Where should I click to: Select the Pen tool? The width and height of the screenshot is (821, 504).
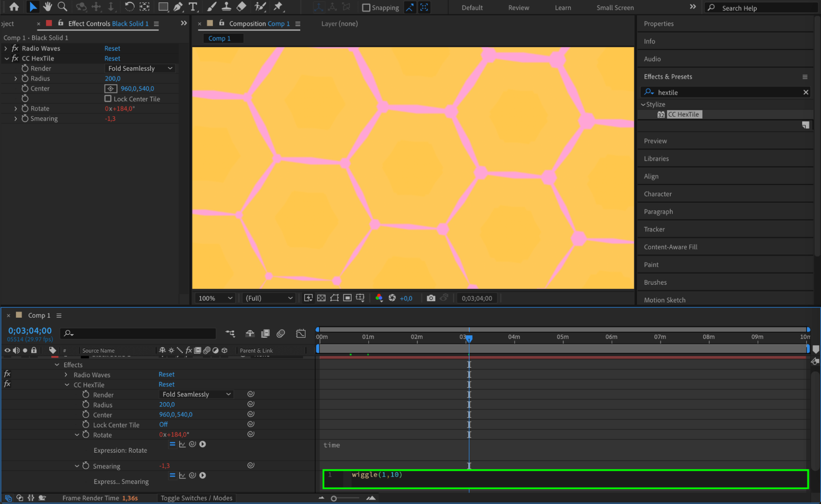click(x=178, y=7)
